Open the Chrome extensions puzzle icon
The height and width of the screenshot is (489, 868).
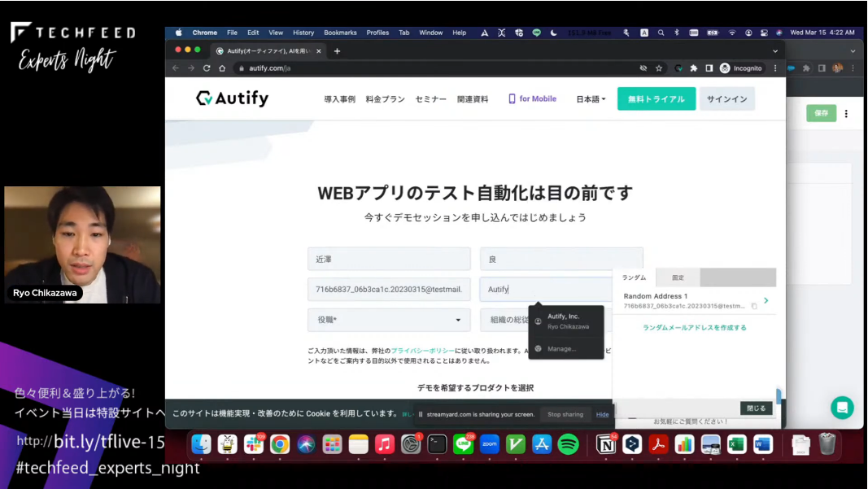[x=694, y=68]
